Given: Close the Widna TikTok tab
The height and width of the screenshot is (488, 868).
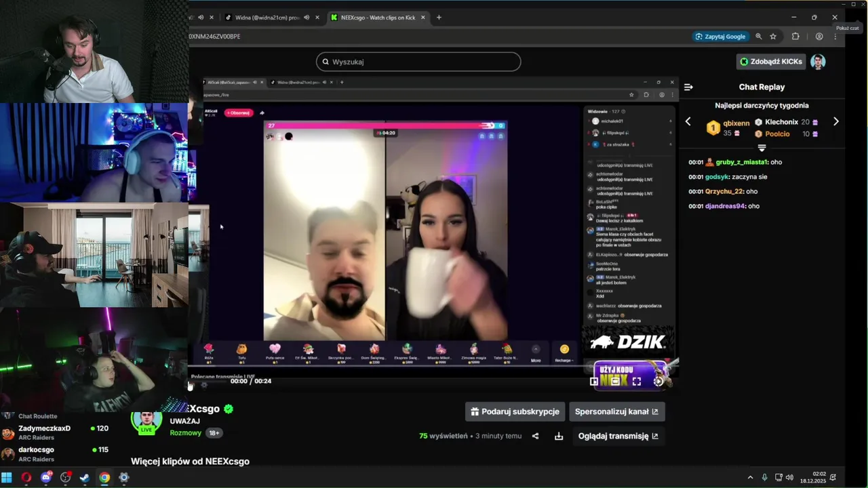Looking at the screenshot, I should click(x=317, y=18).
